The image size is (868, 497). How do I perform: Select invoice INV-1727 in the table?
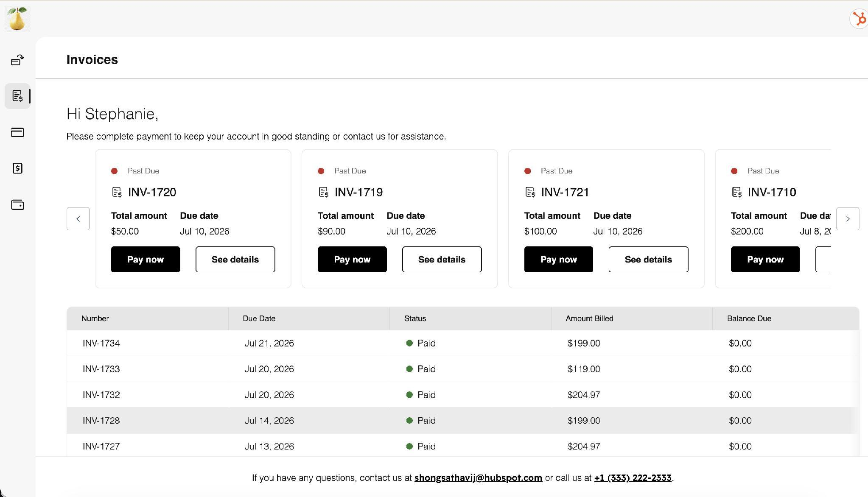click(x=101, y=447)
